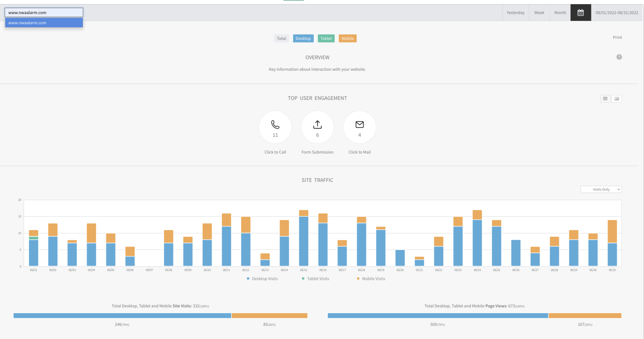This screenshot has height=339, width=644.
Task: Click the 08/15 desktop visits bar
Action: pos(304,241)
